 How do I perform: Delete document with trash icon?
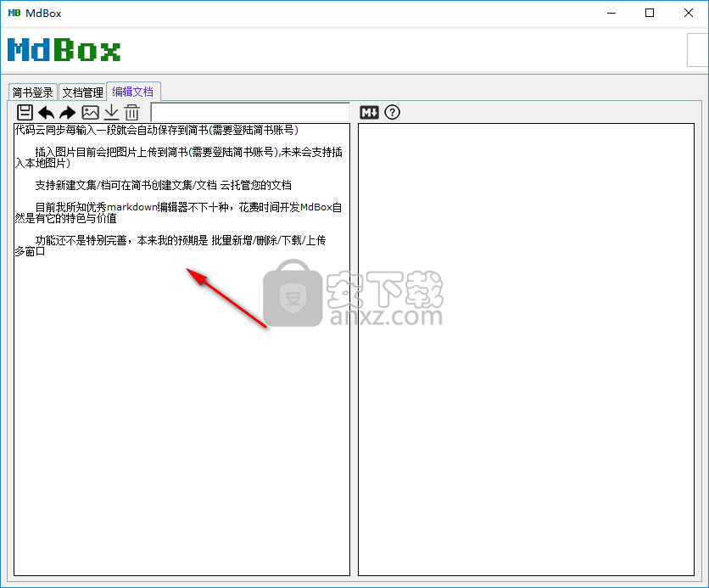[x=132, y=112]
